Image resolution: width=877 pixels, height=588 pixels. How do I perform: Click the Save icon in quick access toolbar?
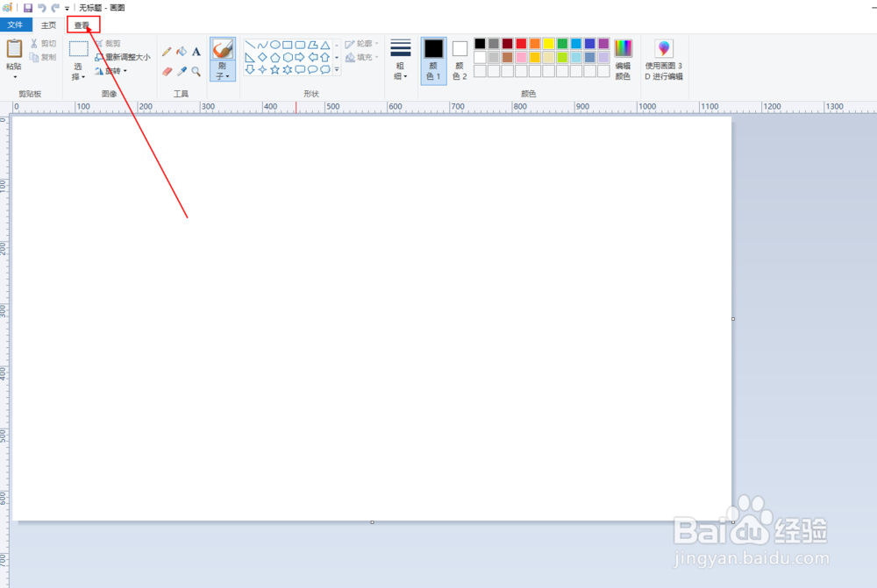click(28, 8)
